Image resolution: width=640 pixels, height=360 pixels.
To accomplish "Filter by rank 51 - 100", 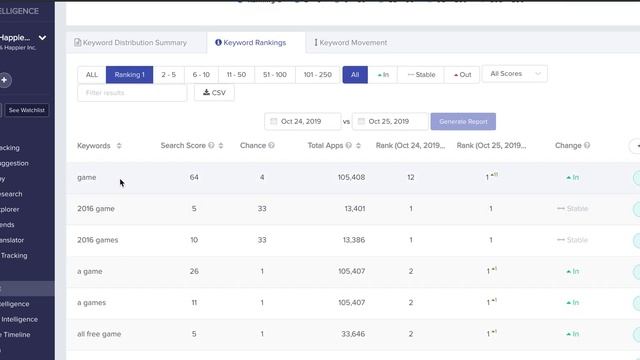I will click(x=275, y=75).
